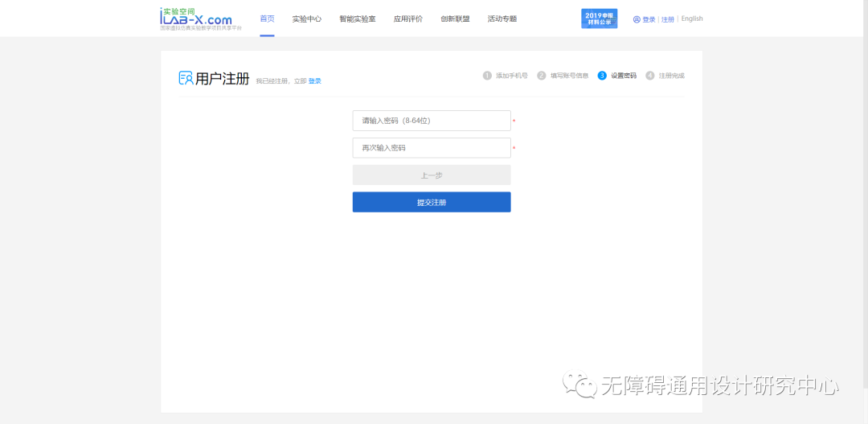Click the user avatar icon near 登录

point(637,19)
